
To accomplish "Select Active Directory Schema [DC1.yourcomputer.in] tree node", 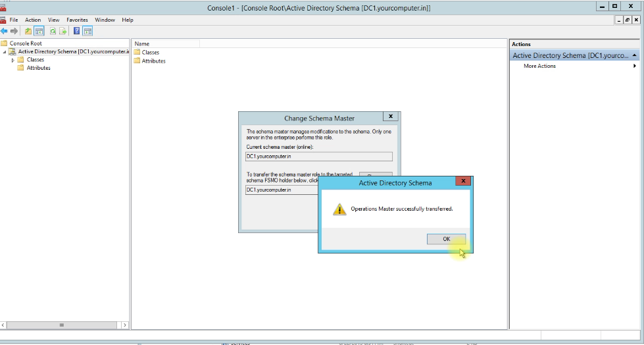I will [74, 51].
